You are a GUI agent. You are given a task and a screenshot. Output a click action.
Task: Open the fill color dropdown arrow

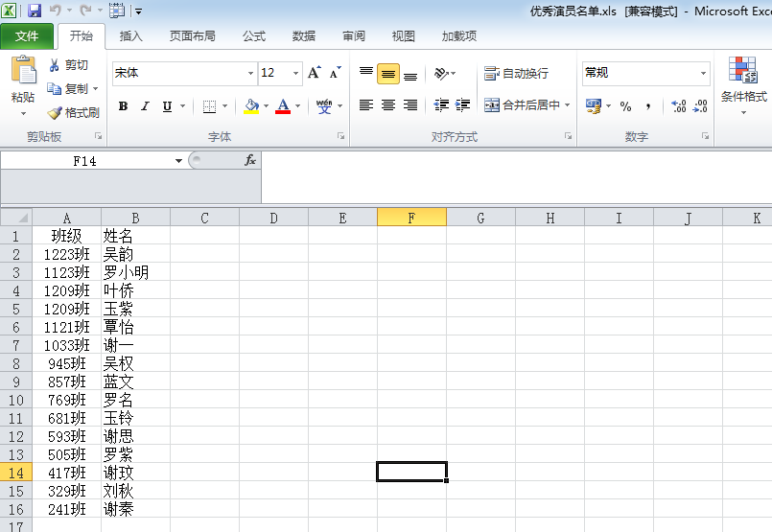[x=266, y=106]
